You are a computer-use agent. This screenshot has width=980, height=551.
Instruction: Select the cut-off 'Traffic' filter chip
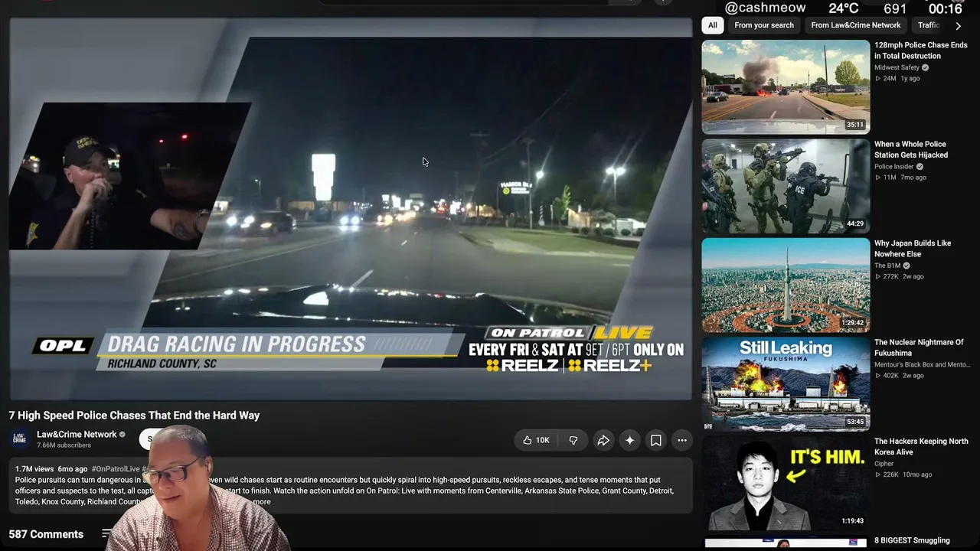click(x=928, y=25)
